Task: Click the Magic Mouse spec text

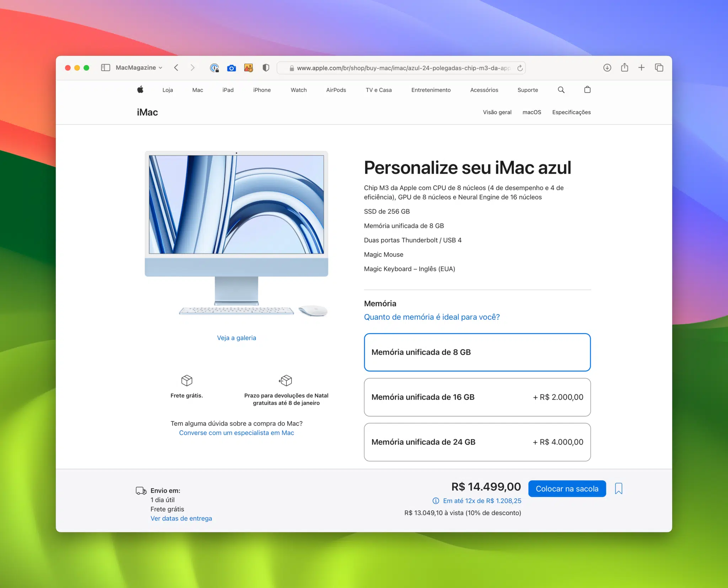Action: coord(384,254)
